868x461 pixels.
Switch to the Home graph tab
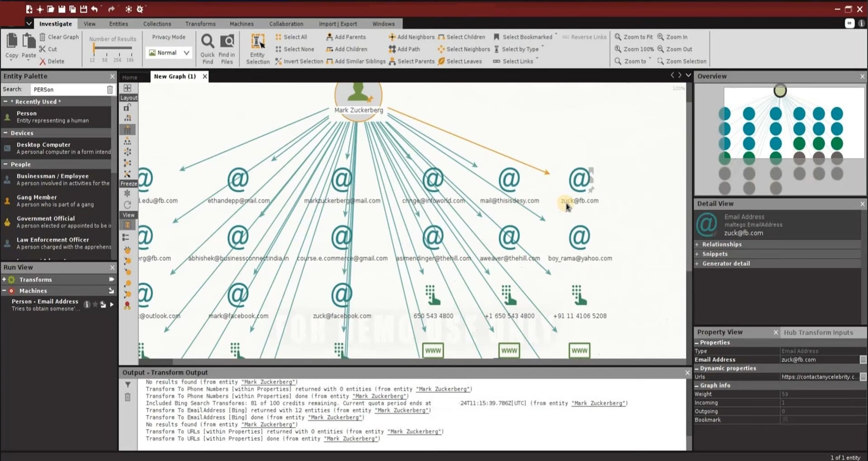pyautogui.click(x=130, y=77)
